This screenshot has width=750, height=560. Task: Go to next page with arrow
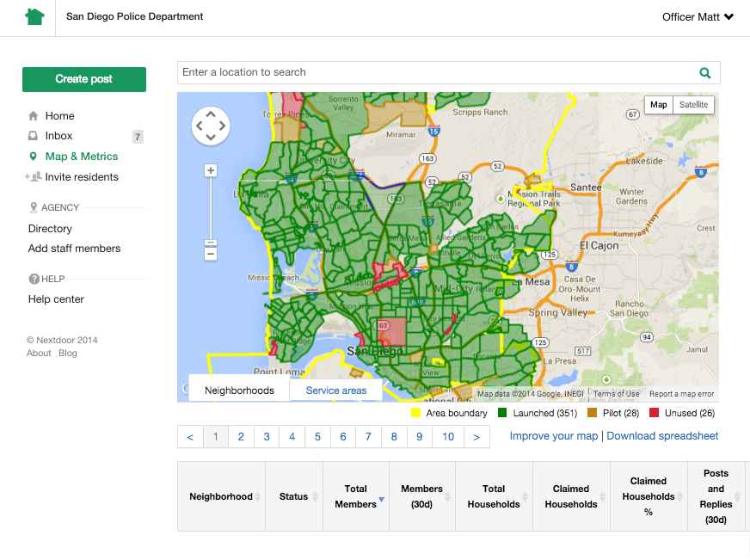476,437
